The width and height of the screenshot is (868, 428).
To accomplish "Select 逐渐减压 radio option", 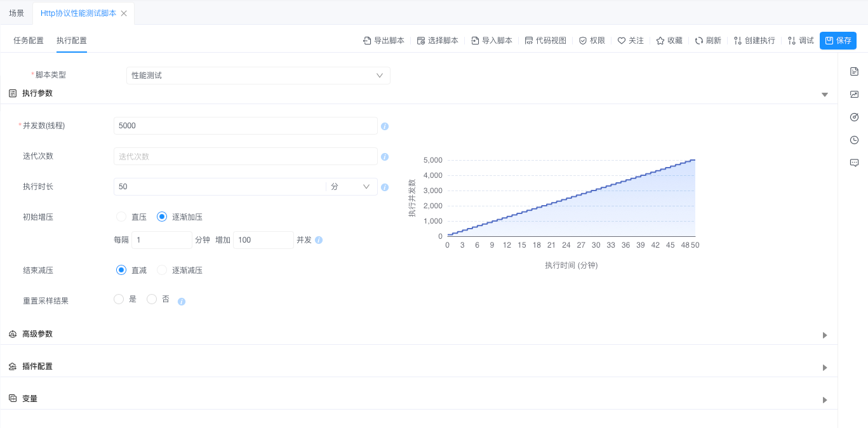I will pyautogui.click(x=162, y=270).
